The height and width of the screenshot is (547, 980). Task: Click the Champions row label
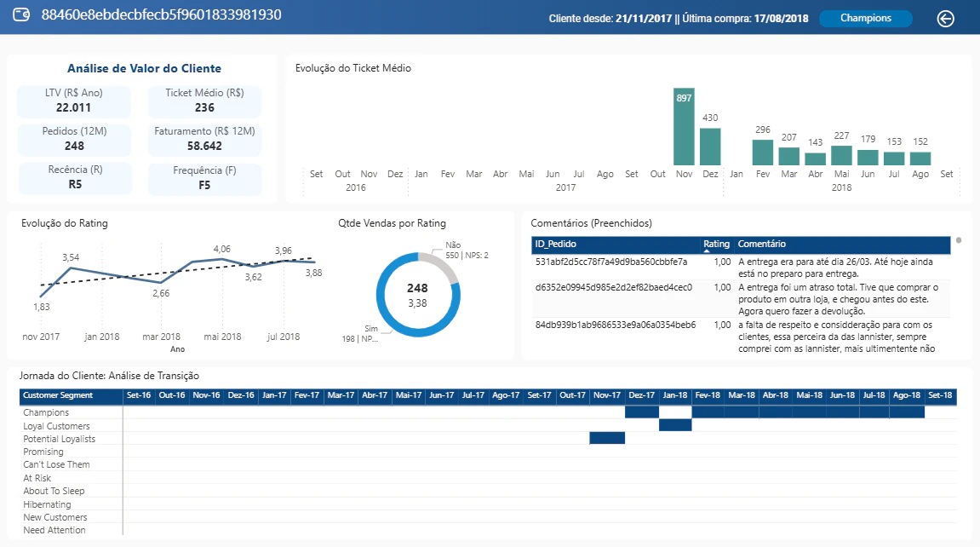pos(46,412)
